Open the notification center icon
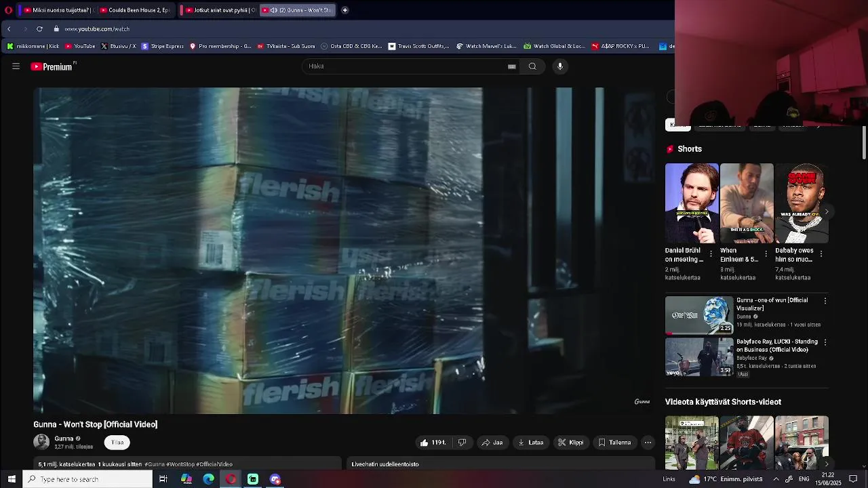The height and width of the screenshot is (488, 868). point(853,479)
